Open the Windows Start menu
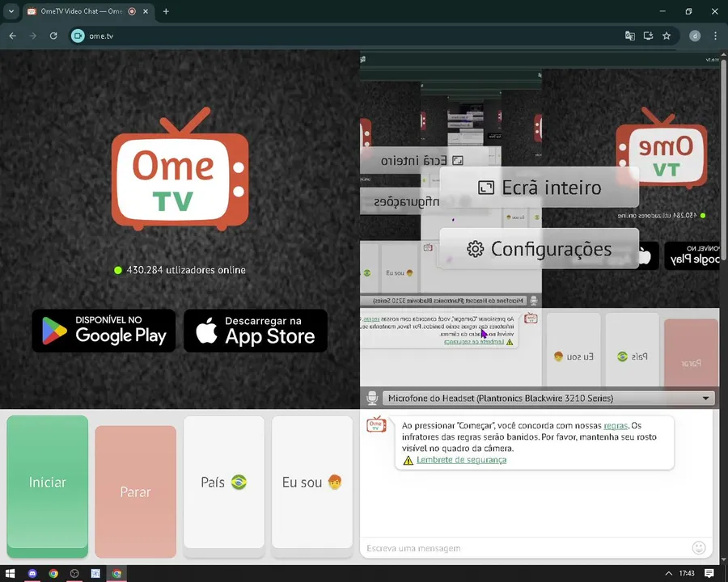The height and width of the screenshot is (582, 728). pos(10,573)
